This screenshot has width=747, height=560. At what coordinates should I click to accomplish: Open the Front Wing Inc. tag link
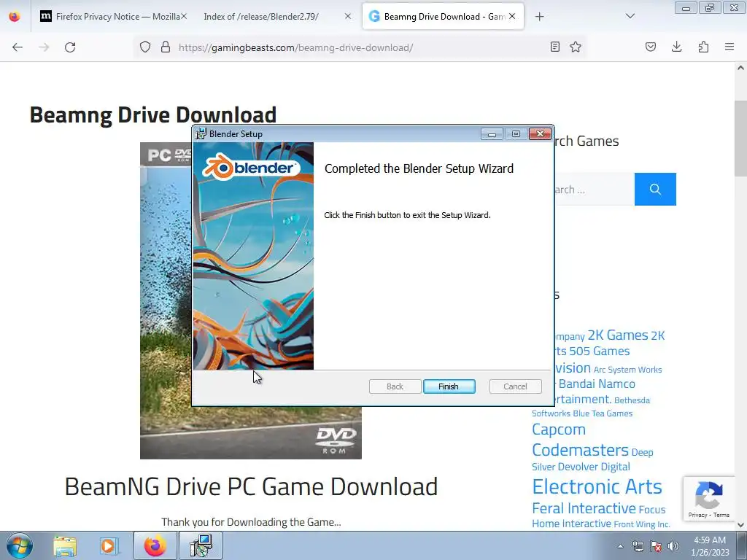[642, 524]
